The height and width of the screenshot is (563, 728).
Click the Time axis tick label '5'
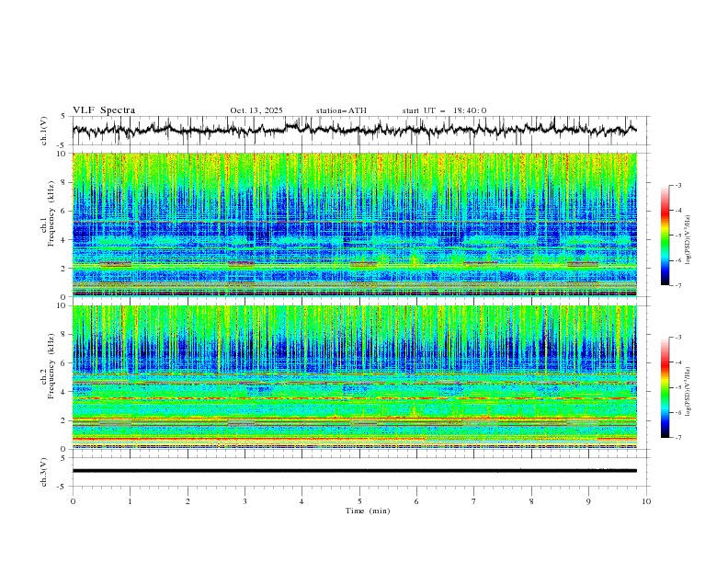(x=359, y=501)
